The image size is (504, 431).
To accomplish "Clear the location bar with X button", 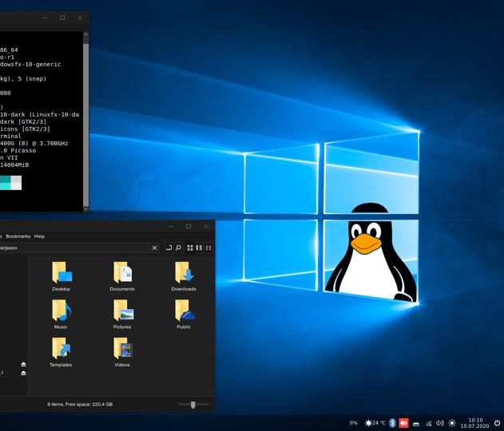I will coord(154,248).
